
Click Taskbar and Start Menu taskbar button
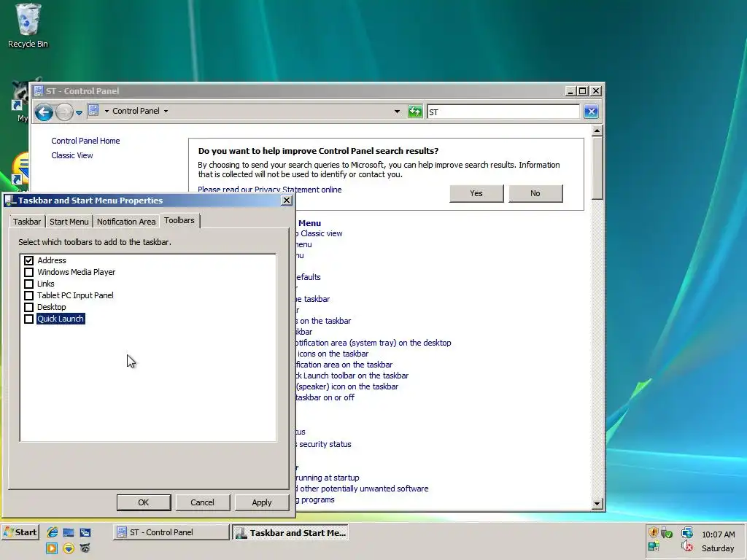[x=290, y=533]
